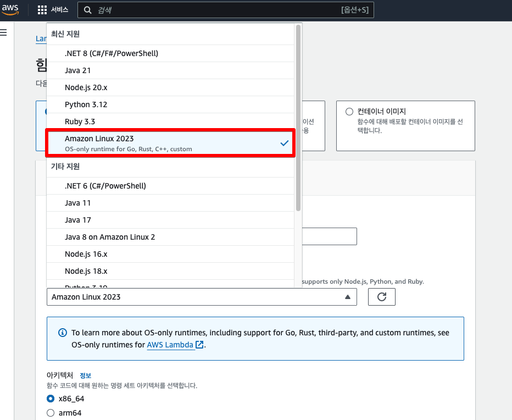Click the AWS logo home icon

(x=10, y=9)
